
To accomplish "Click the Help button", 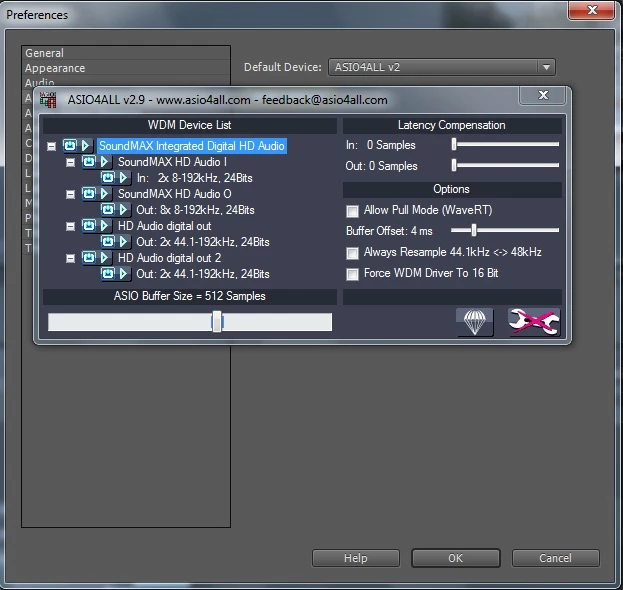I will tap(356, 558).
